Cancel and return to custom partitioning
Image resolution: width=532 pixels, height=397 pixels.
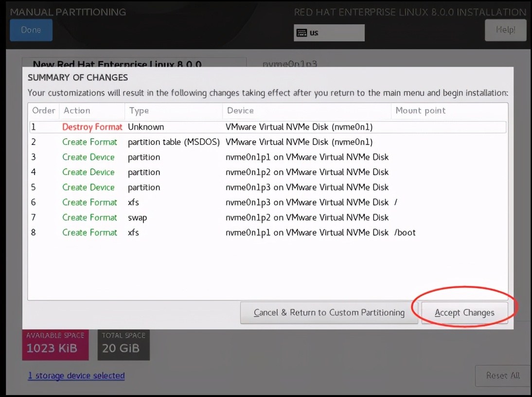(x=329, y=312)
